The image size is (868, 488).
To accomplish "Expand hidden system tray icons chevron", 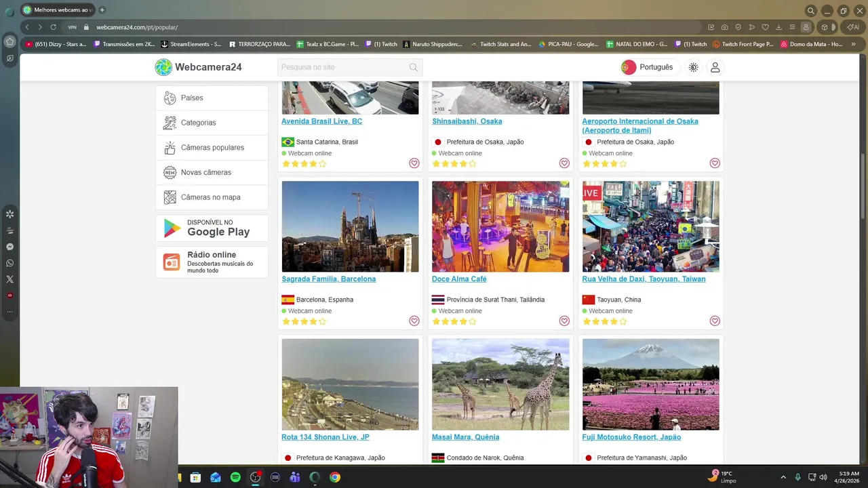I will point(783,477).
